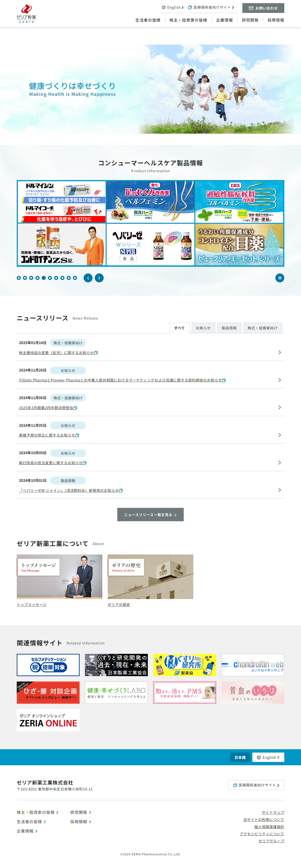Screen dimensions: 301x868
Task: Click chevron on 2024年11月06日 news row
Action: 279,408
